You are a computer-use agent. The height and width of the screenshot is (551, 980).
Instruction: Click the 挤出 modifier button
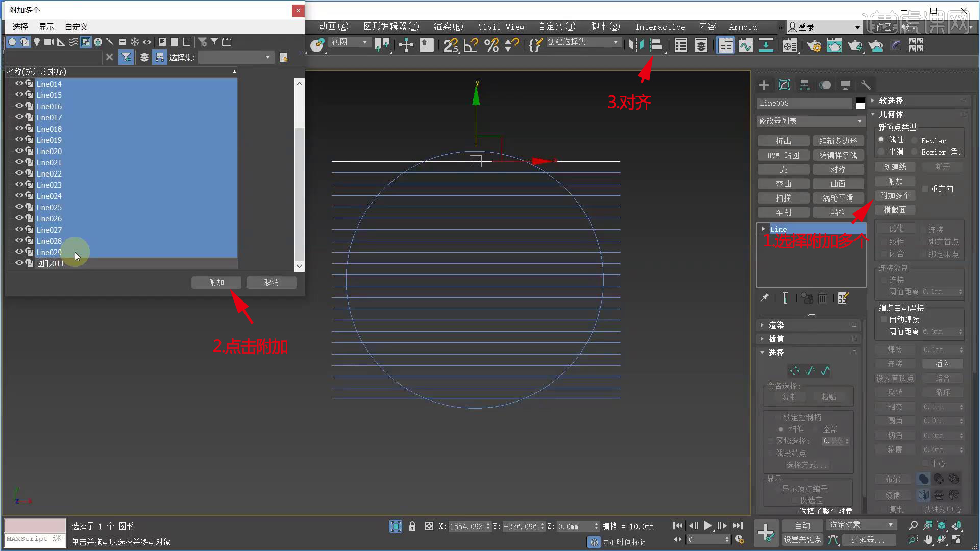coord(783,141)
